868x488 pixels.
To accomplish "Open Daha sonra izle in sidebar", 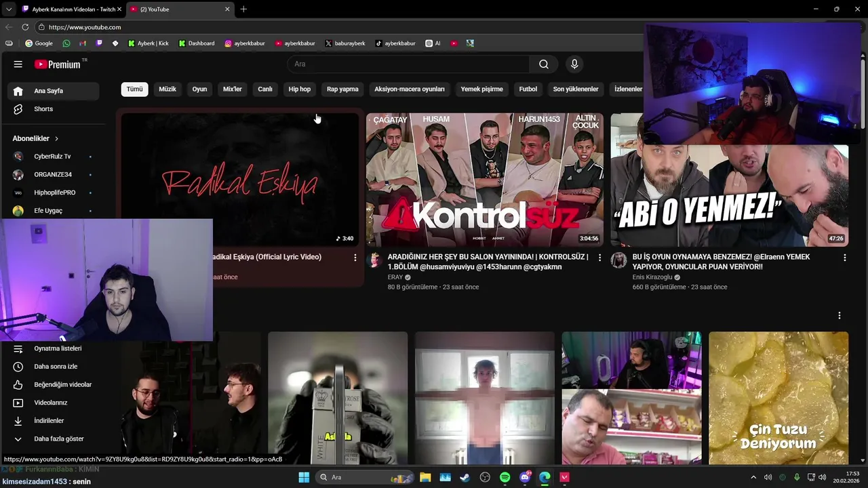I will pyautogui.click(x=54, y=367).
